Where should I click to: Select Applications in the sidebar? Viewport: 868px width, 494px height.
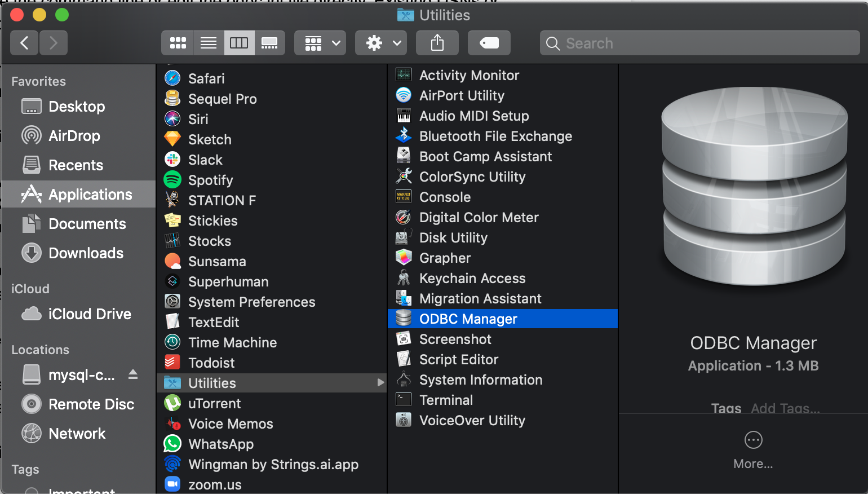(x=78, y=194)
